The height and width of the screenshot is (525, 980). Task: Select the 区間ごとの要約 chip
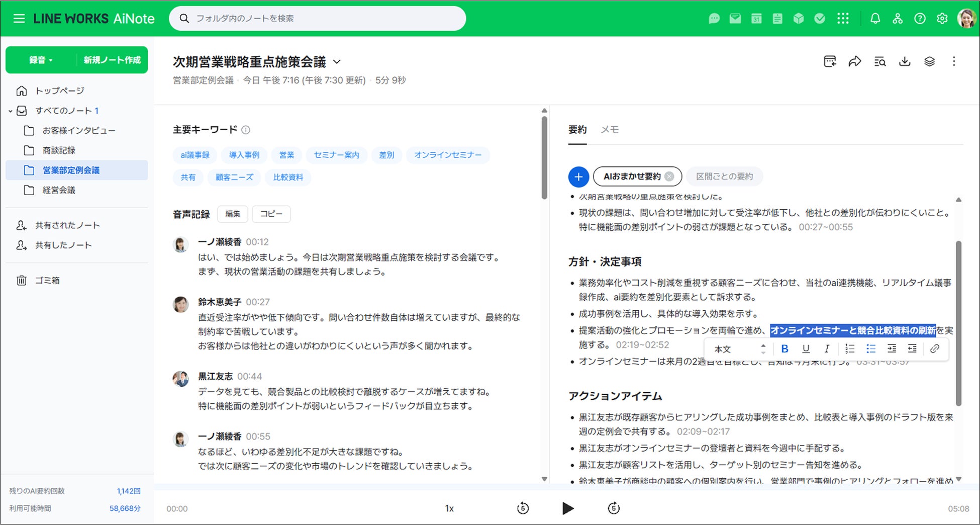coord(724,177)
